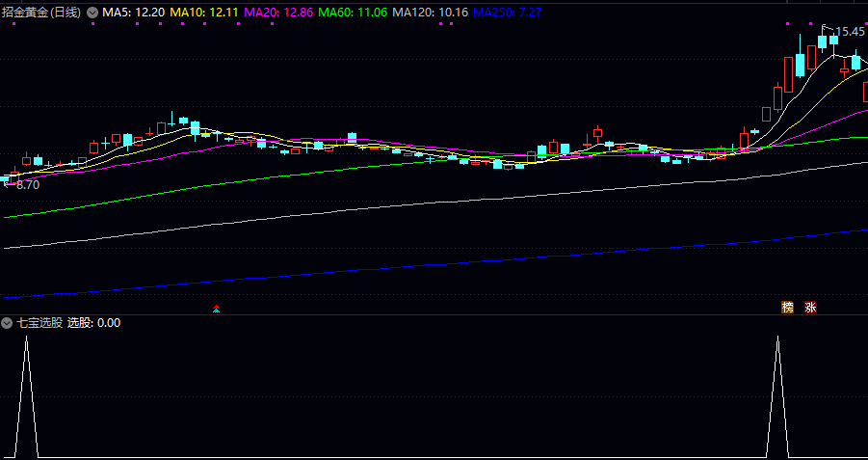Select the MA120: 10.16 label
Screen dimensions: 868x460
pyautogui.click(x=430, y=13)
